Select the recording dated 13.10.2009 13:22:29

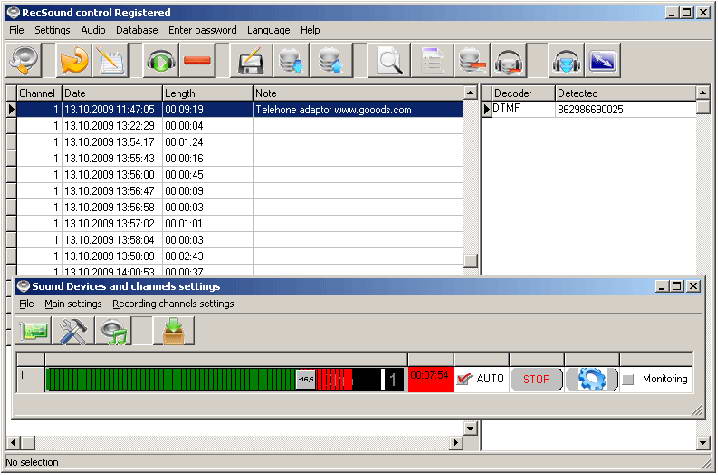point(240,126)
